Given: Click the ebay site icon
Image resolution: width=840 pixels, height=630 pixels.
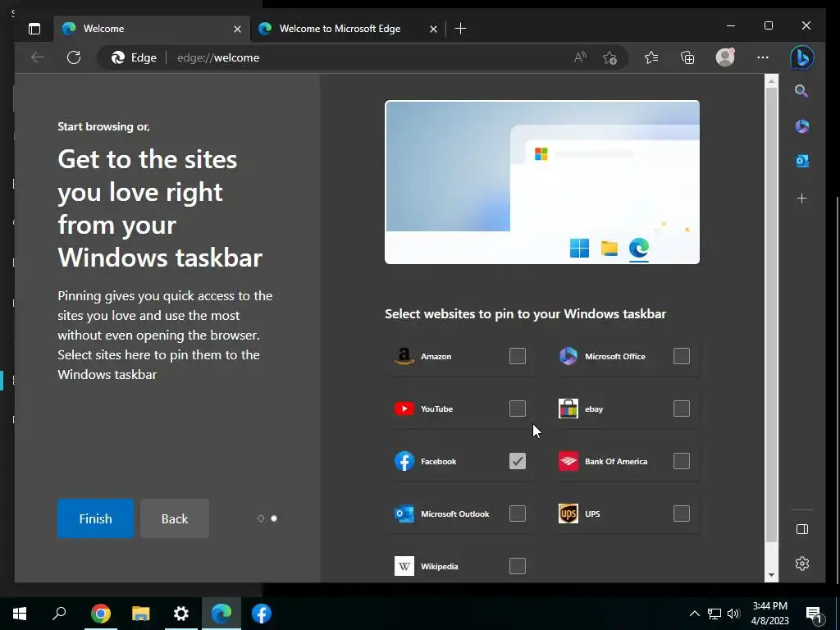Looking at the screenshot, I should [x=568, y=409].
